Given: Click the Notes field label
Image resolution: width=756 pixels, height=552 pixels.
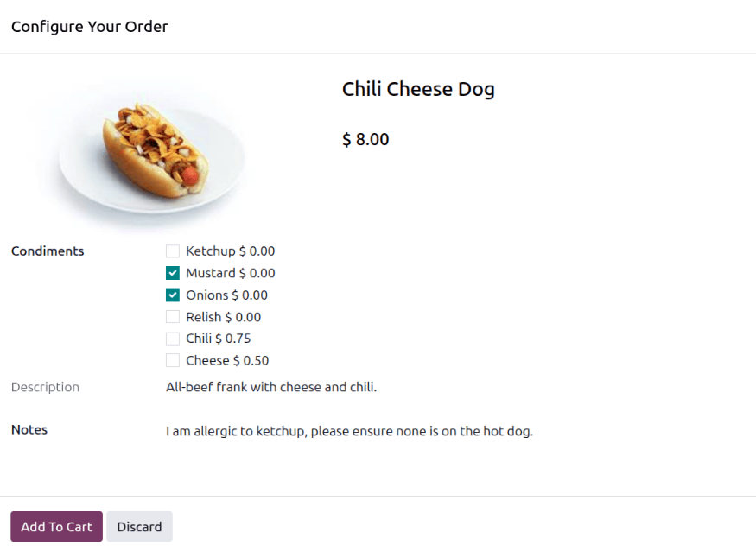Looking at the screenshot, I should (29, 429).
